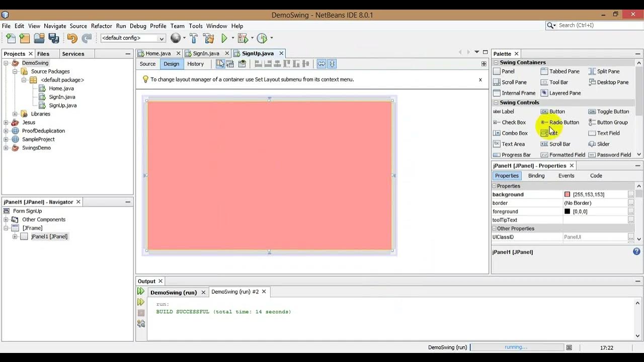Re-run output with first green arrows icon

pos(141,292)
